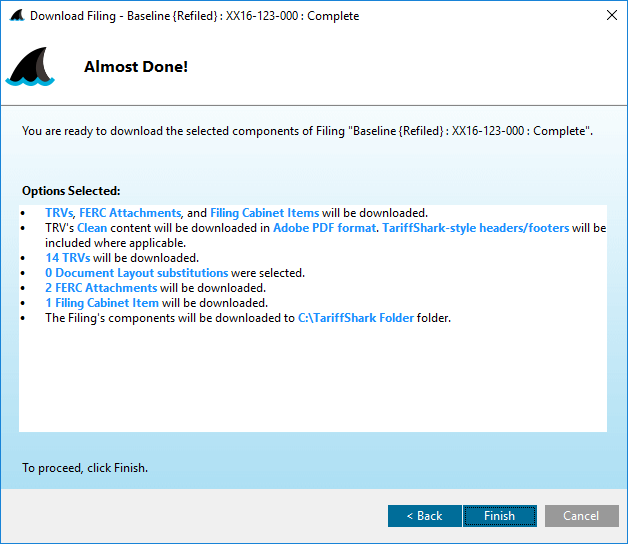Click TariffShark-style headers/footers link
The width and height of the screenshot is (628, 544).
pyautogui.click(x=475, y=228)
